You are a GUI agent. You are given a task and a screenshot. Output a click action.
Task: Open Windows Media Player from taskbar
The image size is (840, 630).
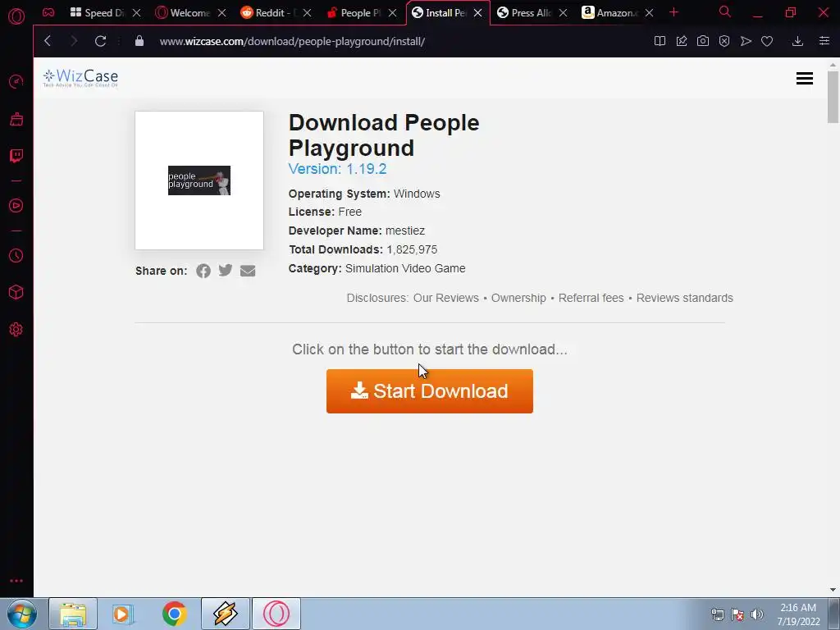pyautogui.click(x=123, y=614)
